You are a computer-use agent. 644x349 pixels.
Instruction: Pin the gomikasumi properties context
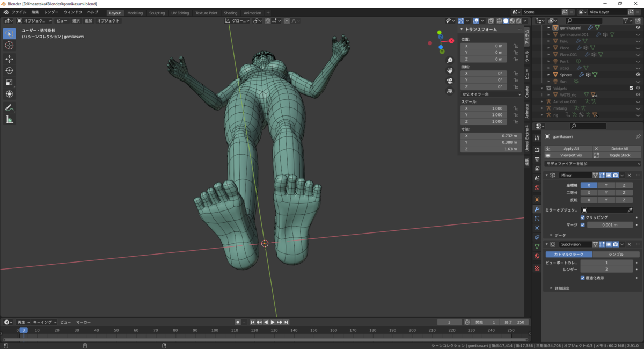tap(638, 136)
